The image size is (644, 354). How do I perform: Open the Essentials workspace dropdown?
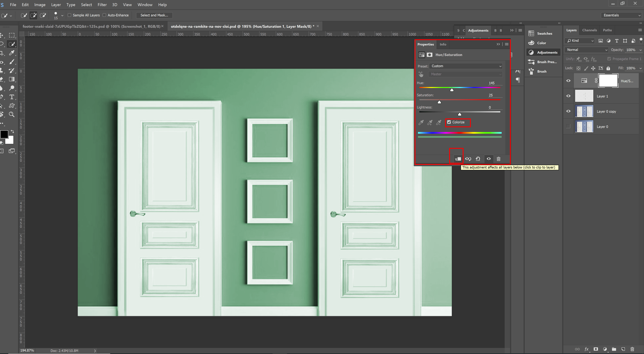621,15
